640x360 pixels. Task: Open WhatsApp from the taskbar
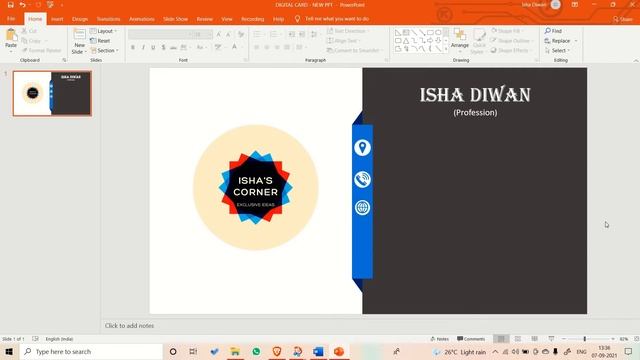256,351
